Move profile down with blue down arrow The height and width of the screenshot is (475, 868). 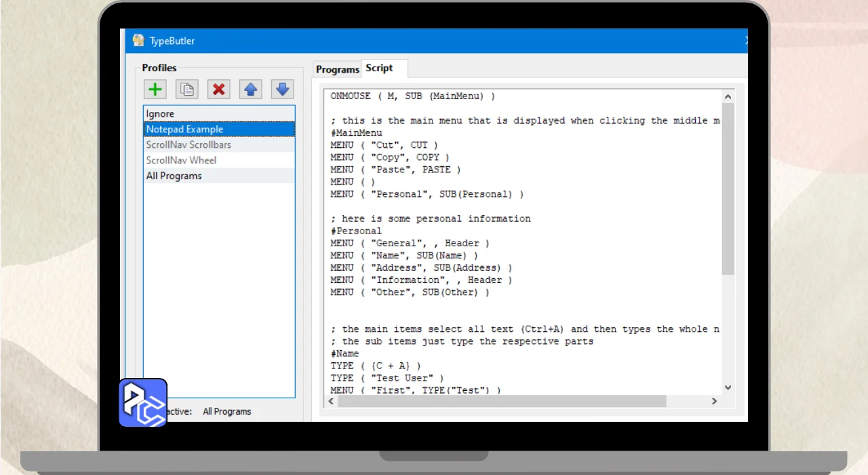[x=282, y=89]
